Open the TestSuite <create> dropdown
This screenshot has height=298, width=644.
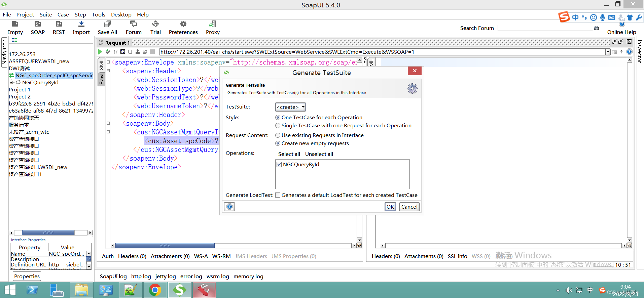290,107
